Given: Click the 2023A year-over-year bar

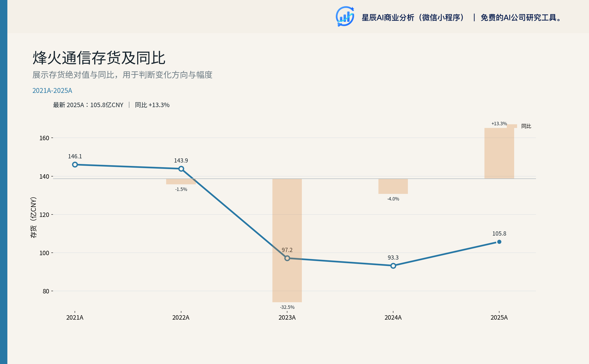Looking at the screenshot, I should 287,240.
